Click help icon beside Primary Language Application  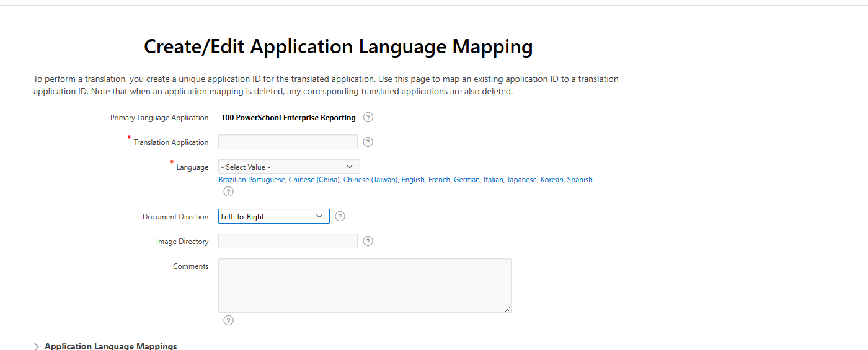coord(368,117)
